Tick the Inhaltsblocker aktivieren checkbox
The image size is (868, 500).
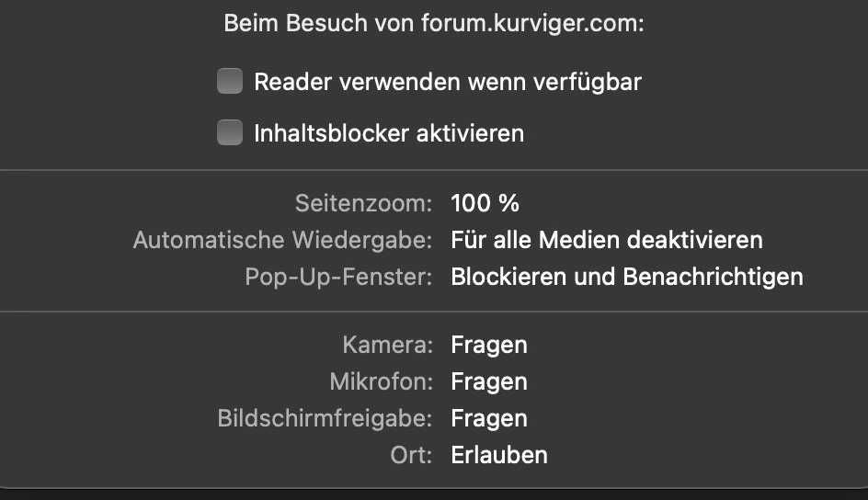pyautogui.click(x=229, y=133)
